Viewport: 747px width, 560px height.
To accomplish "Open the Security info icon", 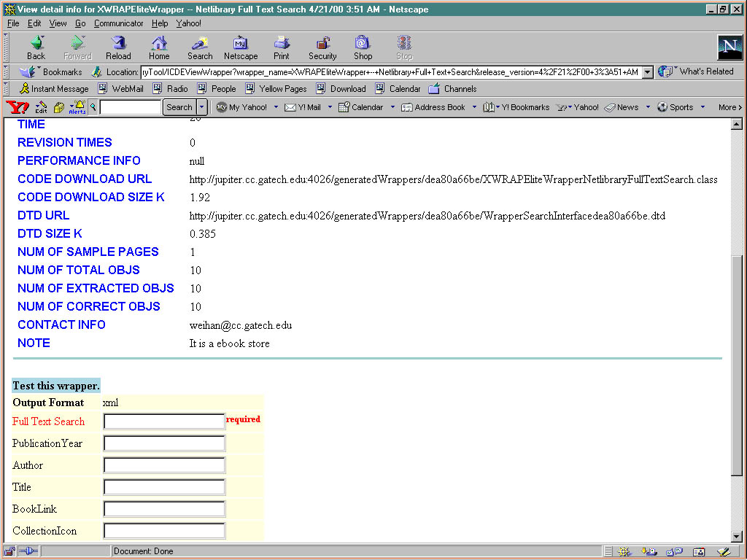I will click(x=322, y=47).
